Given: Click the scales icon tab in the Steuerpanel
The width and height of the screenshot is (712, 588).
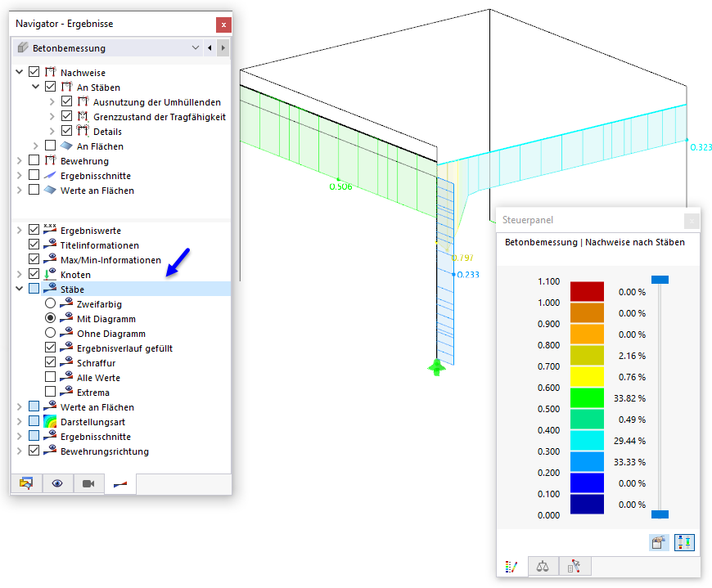Looking at the screenshot, I should (543, 566).
